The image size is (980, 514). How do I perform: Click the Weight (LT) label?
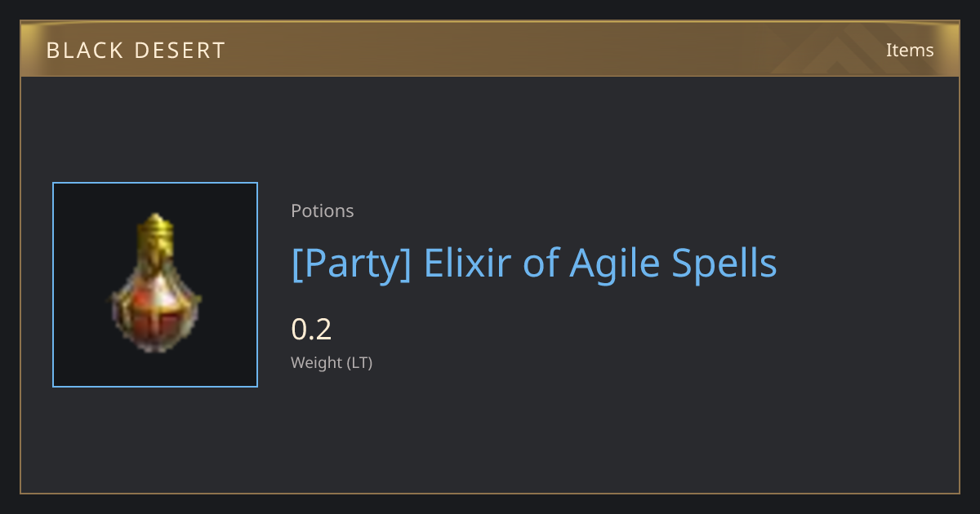[332, 363]
